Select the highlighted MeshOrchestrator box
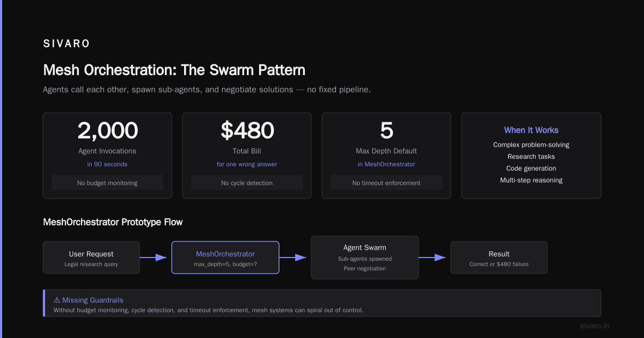Viewport: 644px width, 338px height. [225, 258]
